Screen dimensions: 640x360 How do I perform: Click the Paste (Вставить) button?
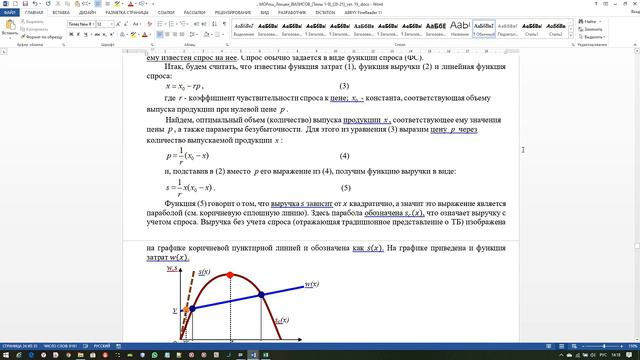pyautogui.click(x=10, y=29)
